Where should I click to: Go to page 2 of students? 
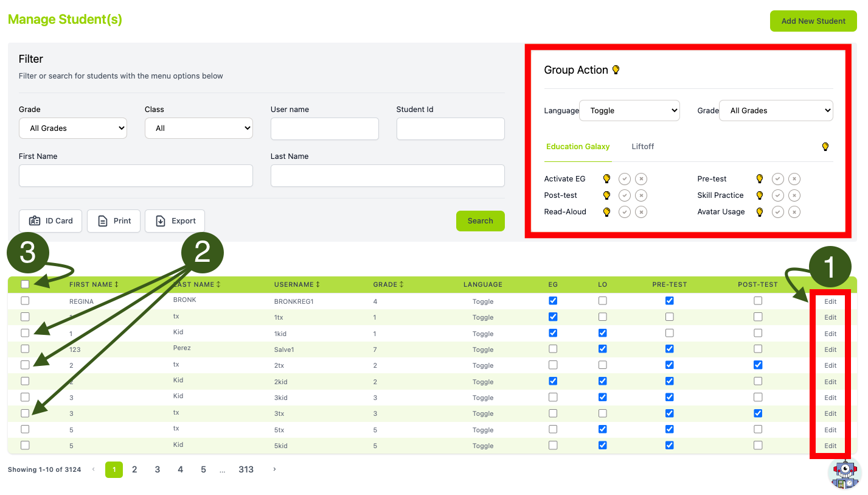click(134, 469)
